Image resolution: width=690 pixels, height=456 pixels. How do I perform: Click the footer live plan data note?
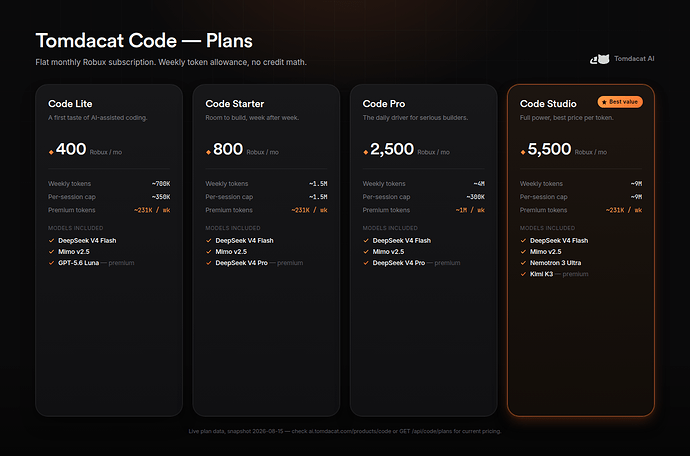[x=345, y=431]
